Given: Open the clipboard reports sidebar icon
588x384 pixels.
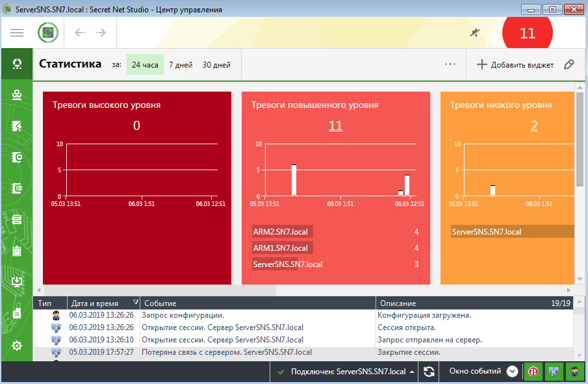Looking at the screenshot, I should click(17, 251).
